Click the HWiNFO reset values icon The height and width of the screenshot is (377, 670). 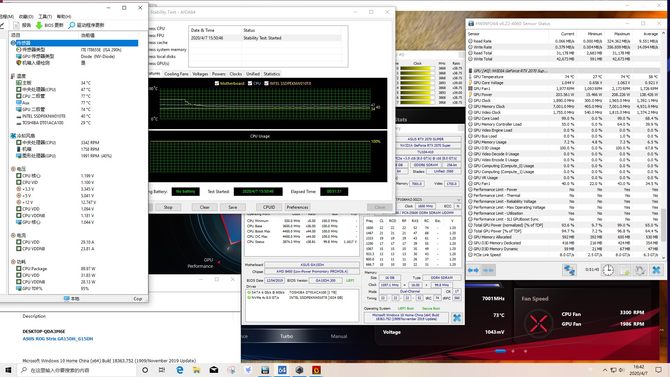(640, 270)
